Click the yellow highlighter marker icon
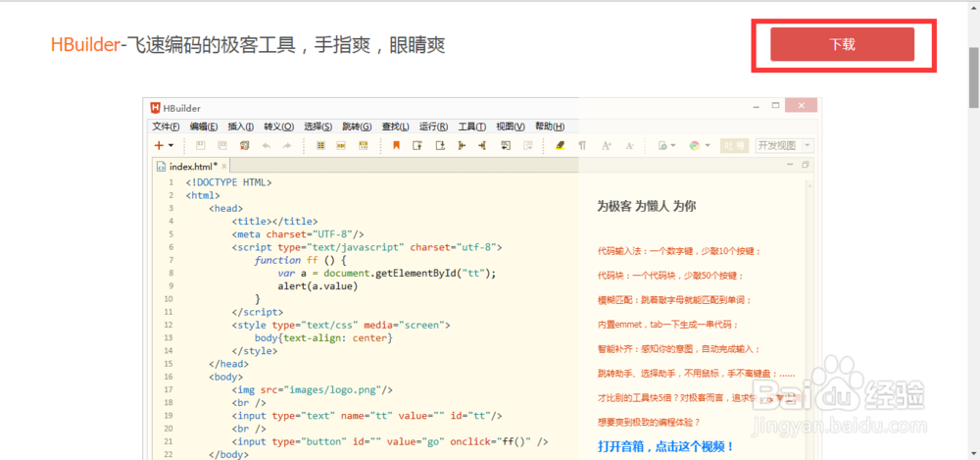 (x=560, y=145)
